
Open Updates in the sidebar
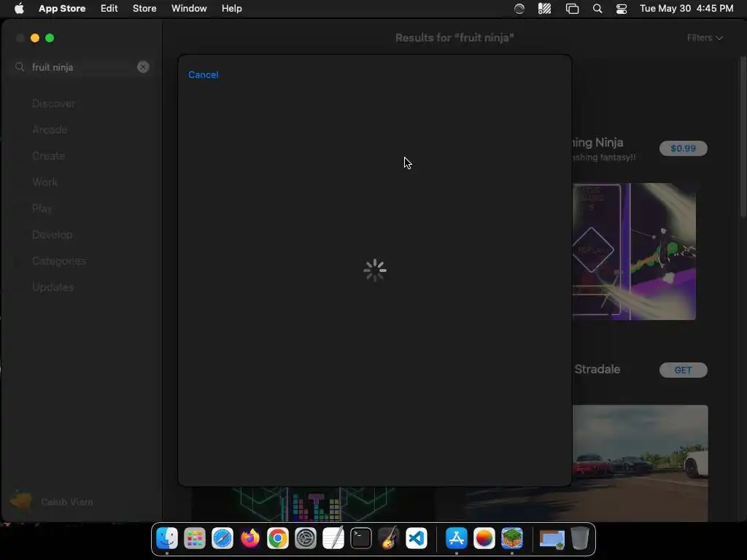coord(53,287)
